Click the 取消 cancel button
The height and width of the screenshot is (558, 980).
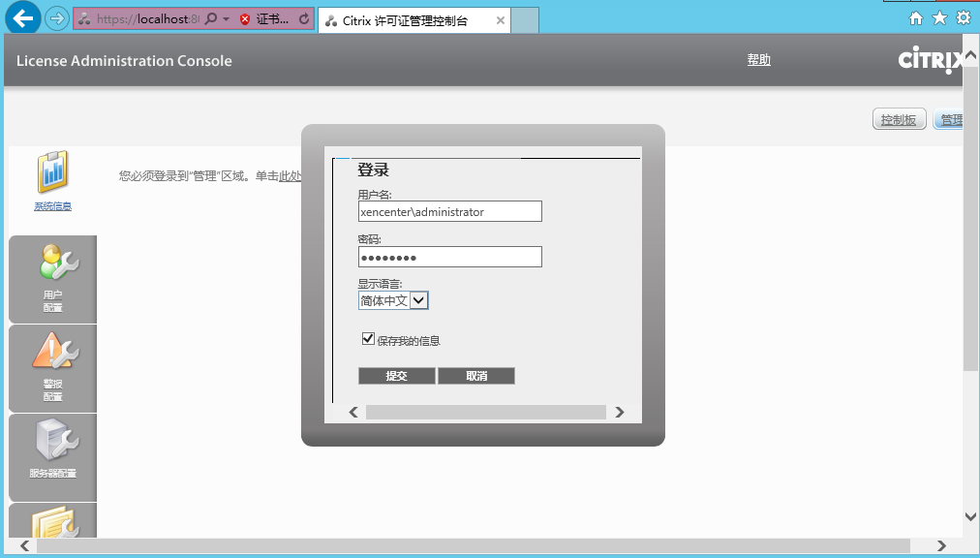pyautogui.click(x=476, y=376)
